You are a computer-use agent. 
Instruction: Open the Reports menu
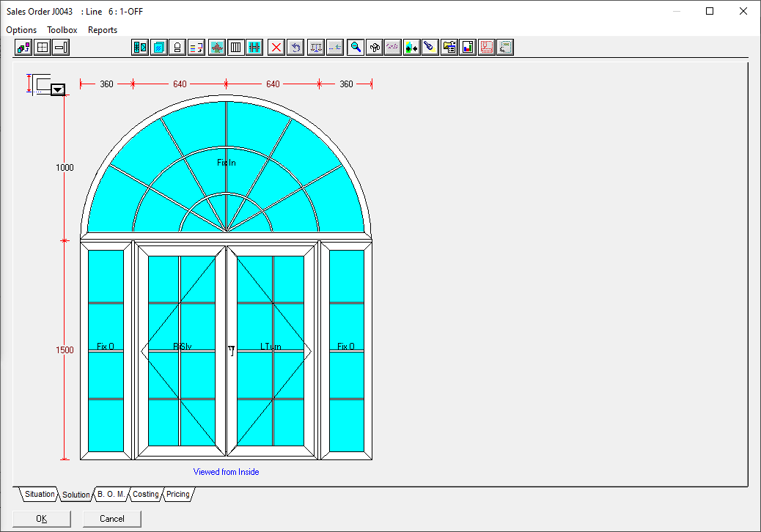pos(103,30)
